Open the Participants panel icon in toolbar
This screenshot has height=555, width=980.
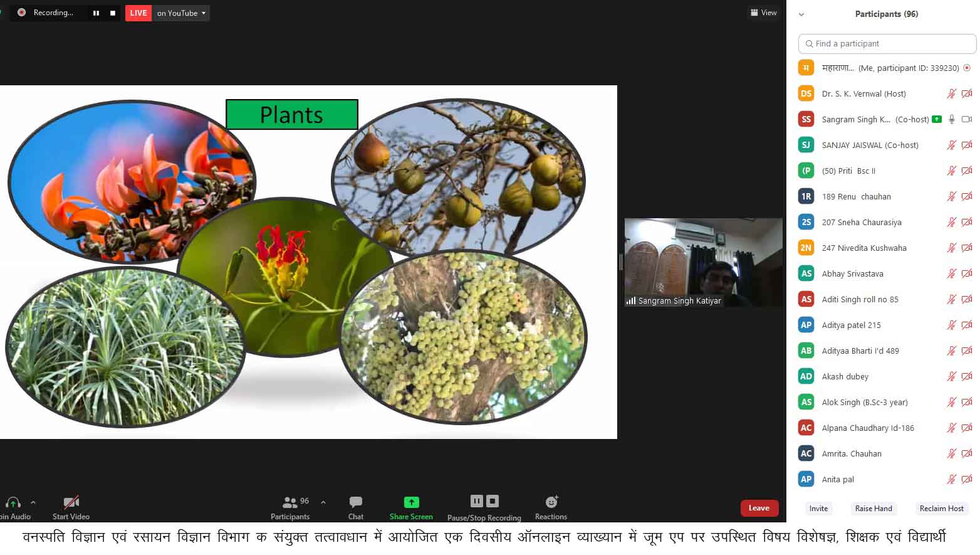[289, 502]
